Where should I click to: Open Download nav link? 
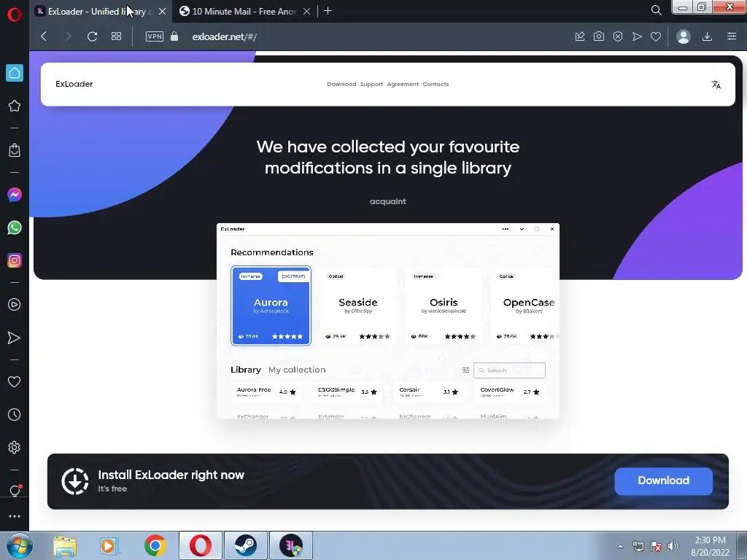pyautogui.click(x=341, y=85)
